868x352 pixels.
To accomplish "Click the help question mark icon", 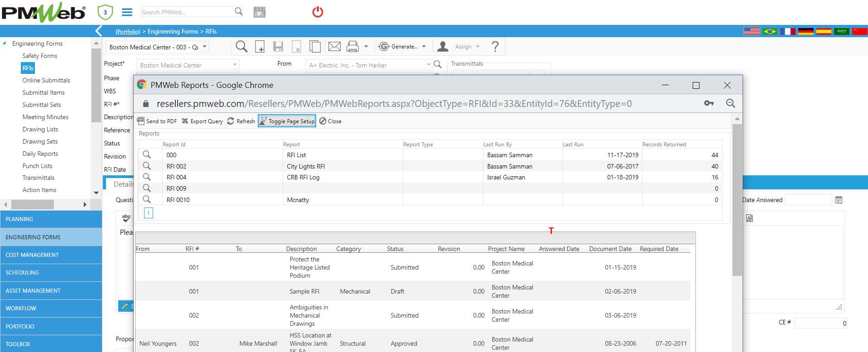I will point(495,46).
